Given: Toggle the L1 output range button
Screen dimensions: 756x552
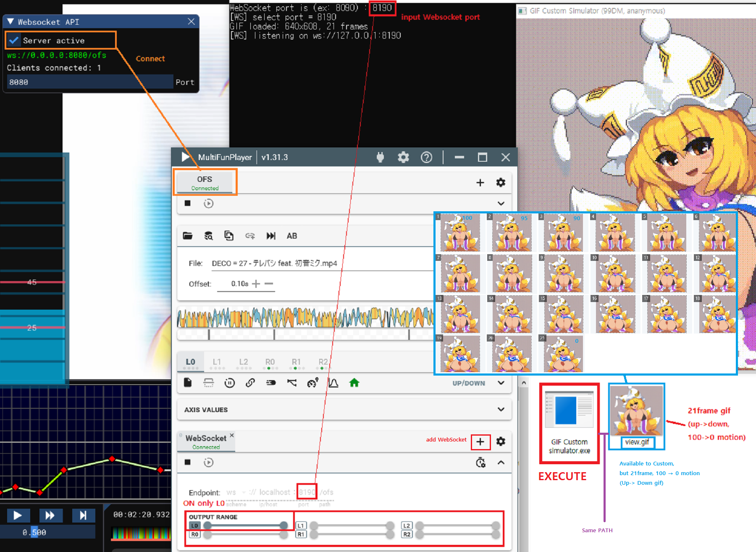Looking at the screenshot, I should tap(301, 526).
